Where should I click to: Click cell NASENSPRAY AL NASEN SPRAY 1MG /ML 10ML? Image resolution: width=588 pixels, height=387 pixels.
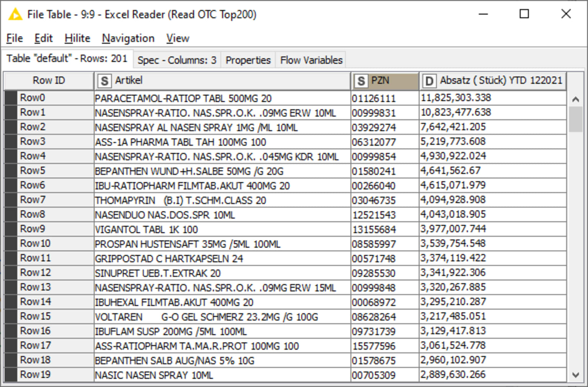(x=222, y=127)
